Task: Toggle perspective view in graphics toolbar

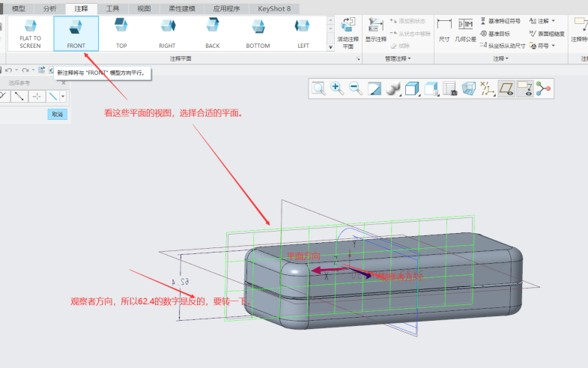Action: coord(468,88)
